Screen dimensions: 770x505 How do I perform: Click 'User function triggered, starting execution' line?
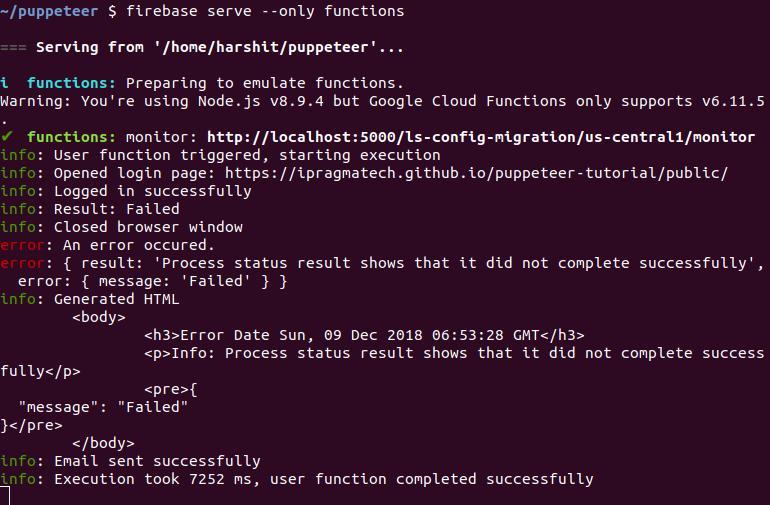247,155
